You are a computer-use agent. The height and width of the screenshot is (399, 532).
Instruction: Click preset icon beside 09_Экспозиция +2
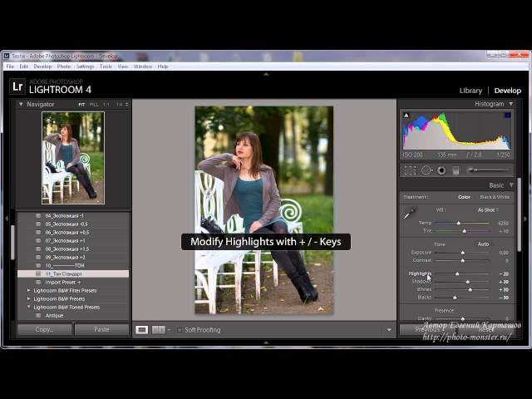click(38, 257)
